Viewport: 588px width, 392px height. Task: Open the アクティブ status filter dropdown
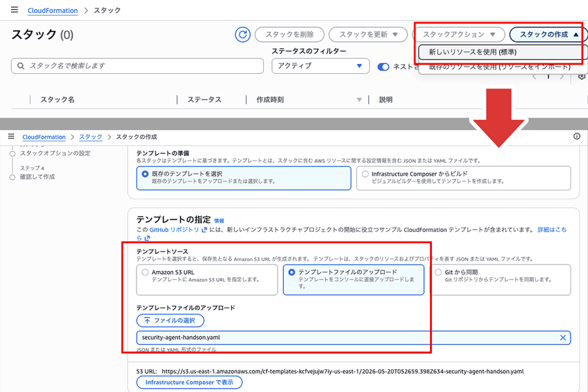[321, 65]
